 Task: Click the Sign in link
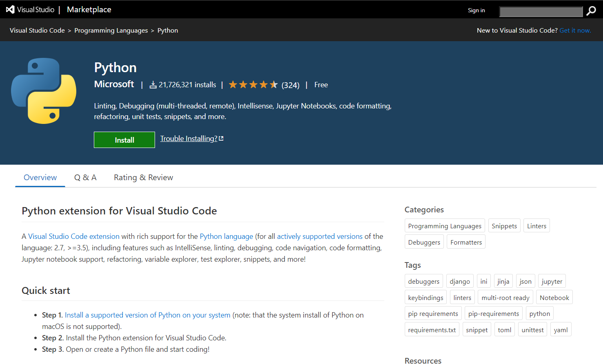pyautogui.click(x=476, y=10)
